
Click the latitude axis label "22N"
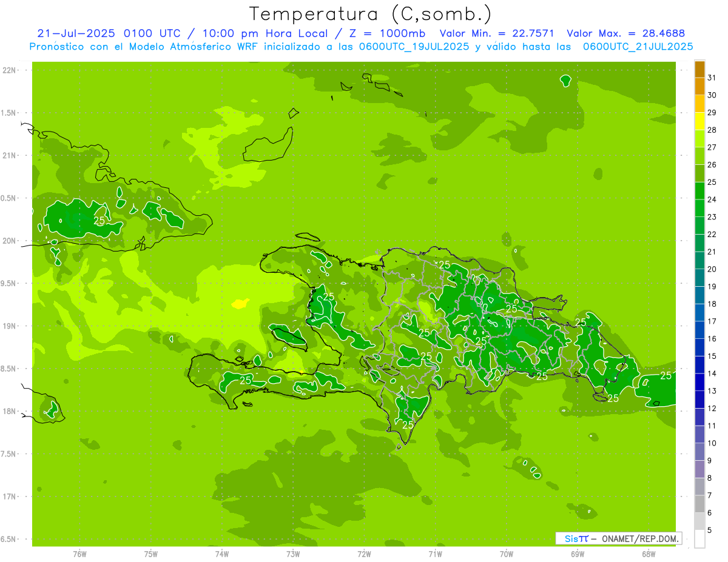(10, 70)
